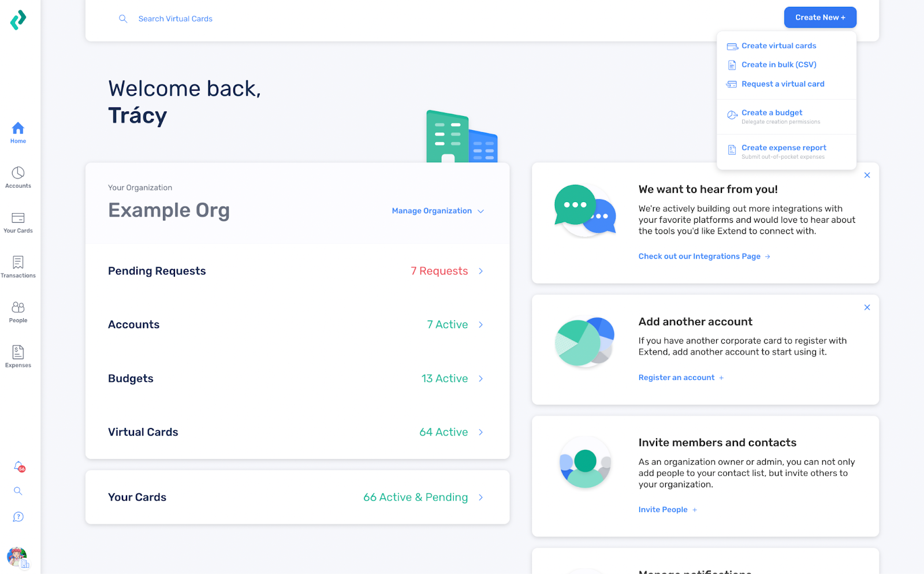This screenshot has height=574, width=924.
Task: Click the Request a virtual card icon
Action: (732, 84)
